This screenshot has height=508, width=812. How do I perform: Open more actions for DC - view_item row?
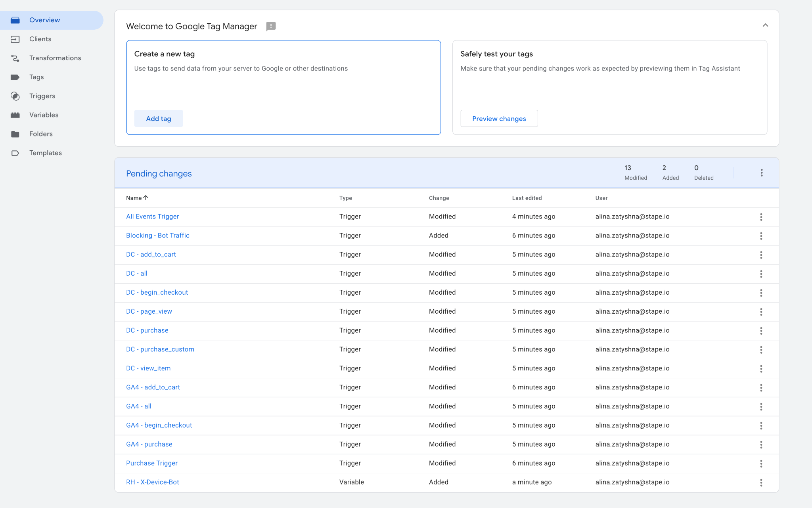pos(761,369)
